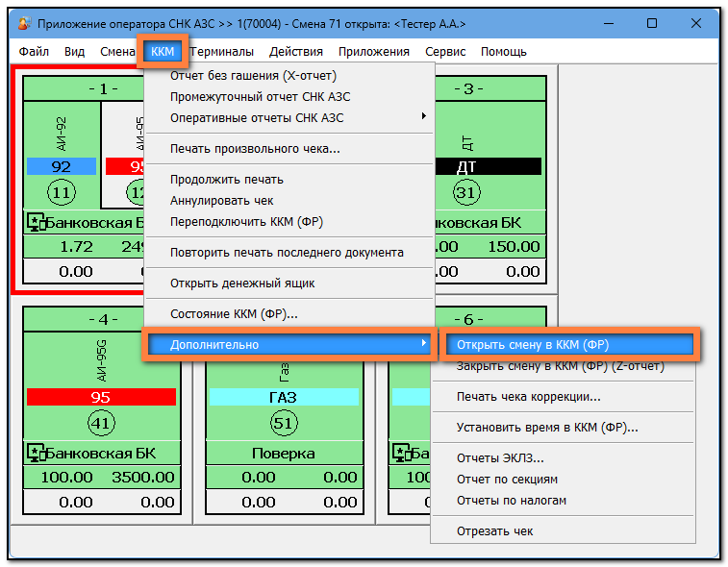This screenshot has height=567, width=728.
Task: Open the Файл menu
Action: (34, 52)
